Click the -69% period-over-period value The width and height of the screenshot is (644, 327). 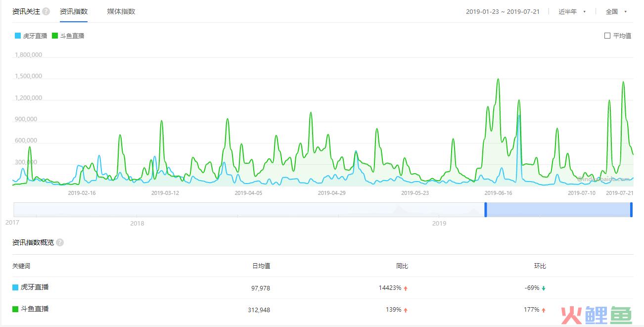tap(532, 288)
